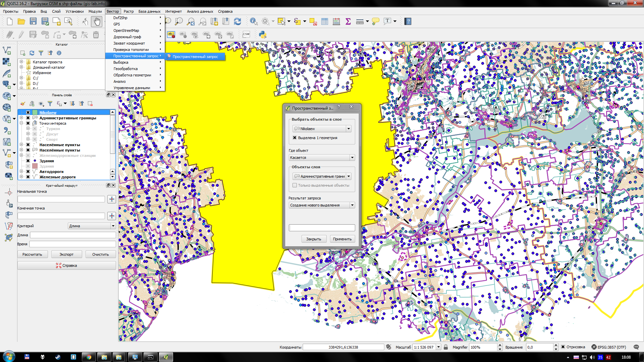This screenshot has width=644, height=362.
Task: Click the Очистить button
Action: click(101, 254)
